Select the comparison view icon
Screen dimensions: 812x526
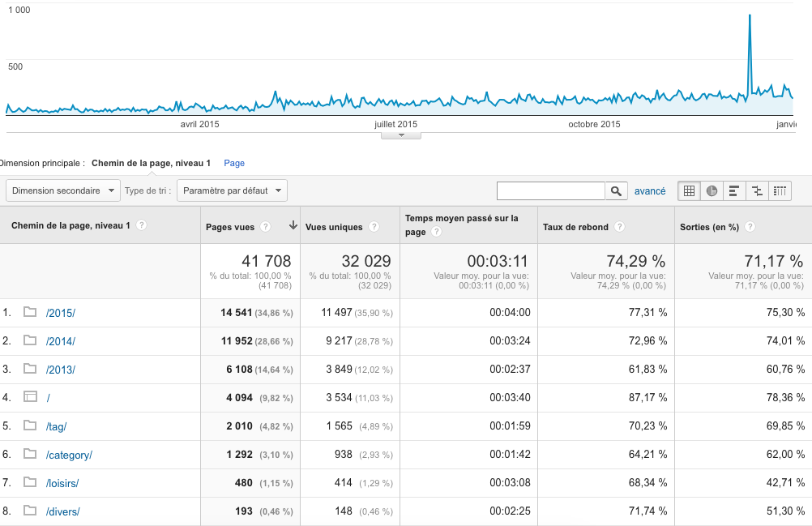757,191
